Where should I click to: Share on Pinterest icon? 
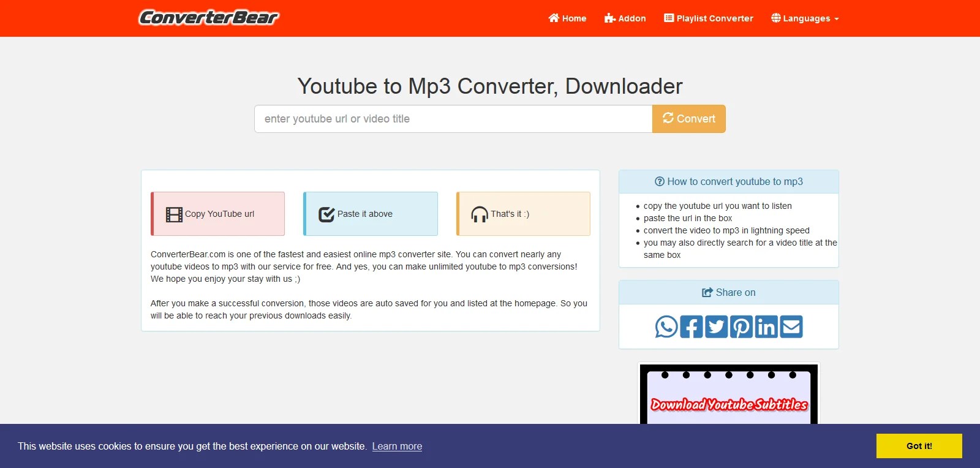(742, 326)
